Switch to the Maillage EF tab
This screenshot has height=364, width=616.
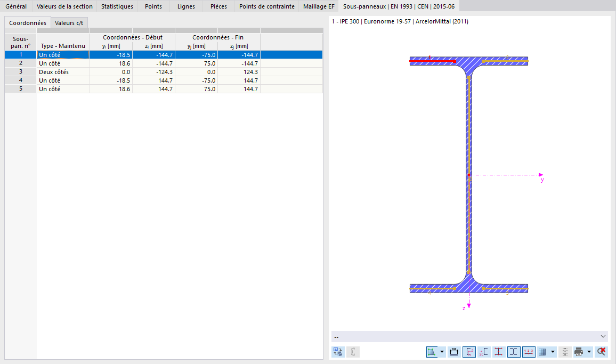319,6
